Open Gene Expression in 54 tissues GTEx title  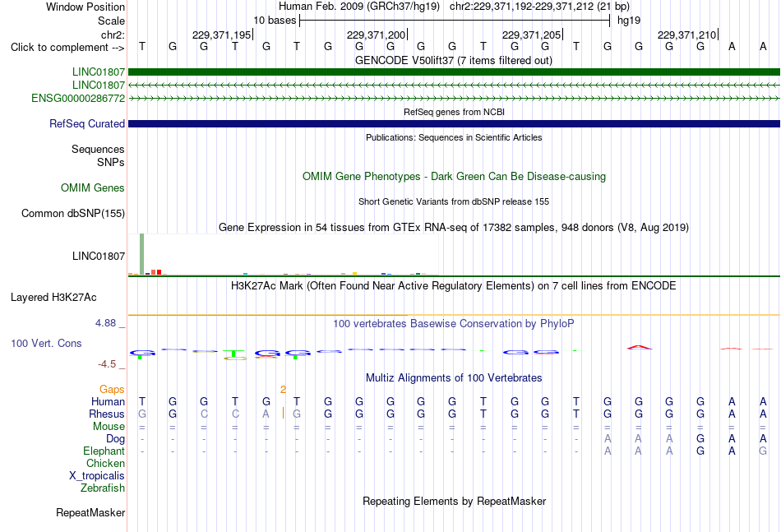(454, 228)
